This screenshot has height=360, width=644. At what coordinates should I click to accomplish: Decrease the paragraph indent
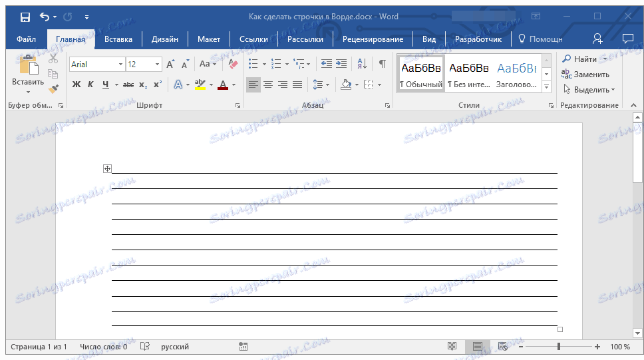tap(327, 64)
